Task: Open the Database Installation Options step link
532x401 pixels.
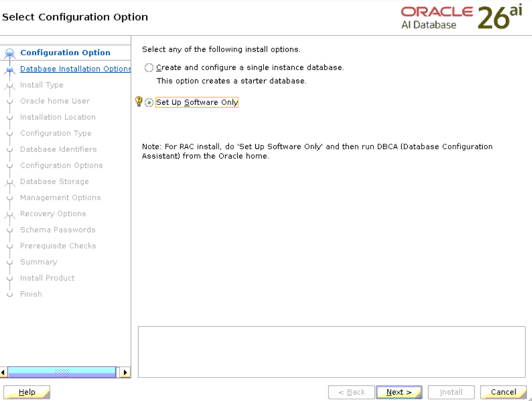Action: click(x=75, y=69)
